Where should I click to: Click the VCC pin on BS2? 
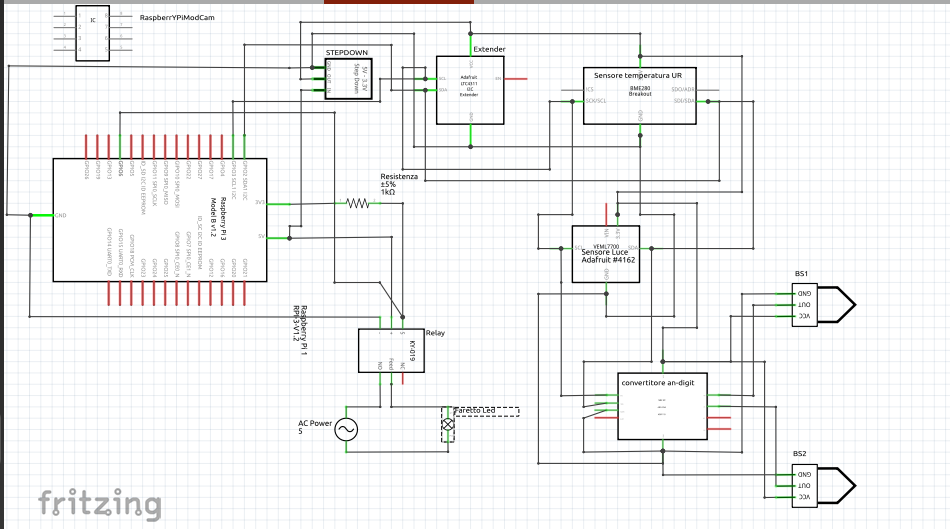[x=785, y=497]
